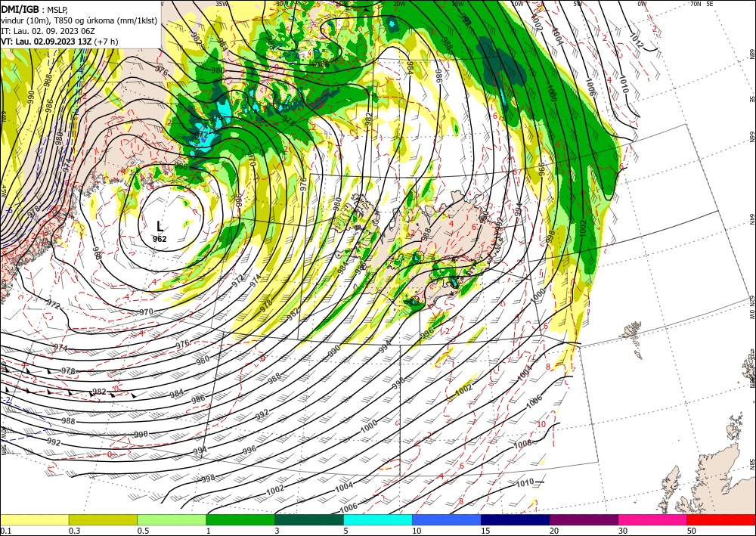
Task: Click the red 50 mm legend swatch
Action: click(x=721, y=520)
